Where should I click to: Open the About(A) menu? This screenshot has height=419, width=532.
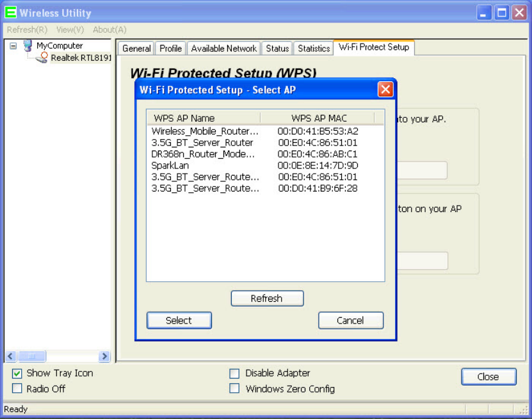pos(109,30)
